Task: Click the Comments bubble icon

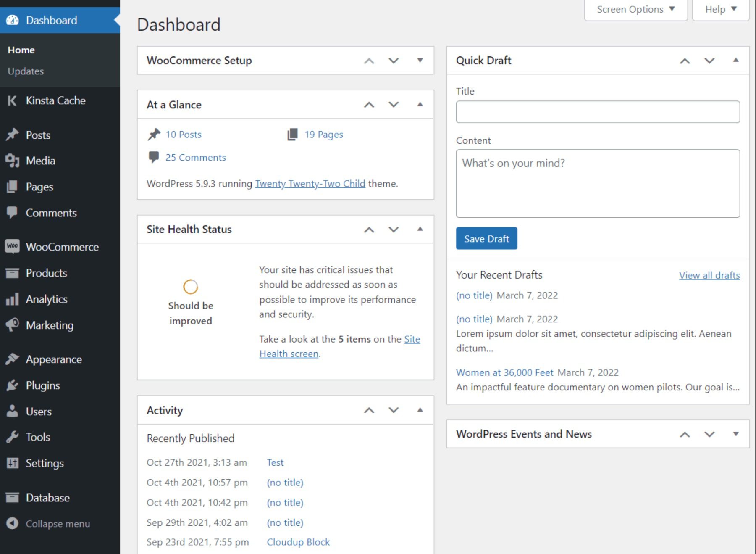Action: coord(13,213)
